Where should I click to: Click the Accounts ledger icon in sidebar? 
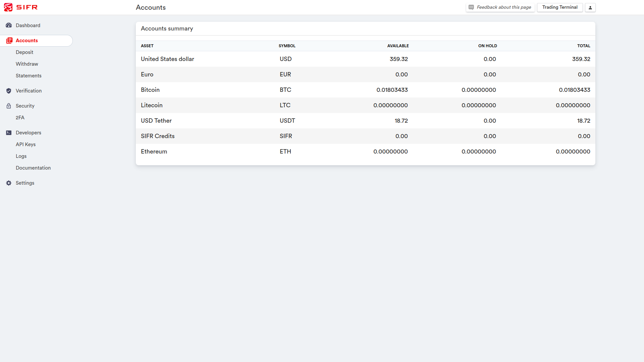pos(9,41)
